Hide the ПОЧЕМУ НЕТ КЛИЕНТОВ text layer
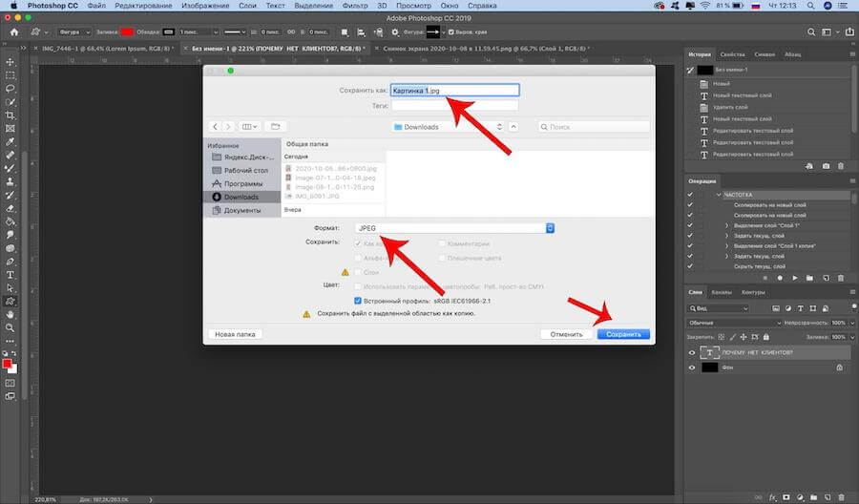This screenshot has width=859, height=504. pyautogui.click(x=694, y=352)
